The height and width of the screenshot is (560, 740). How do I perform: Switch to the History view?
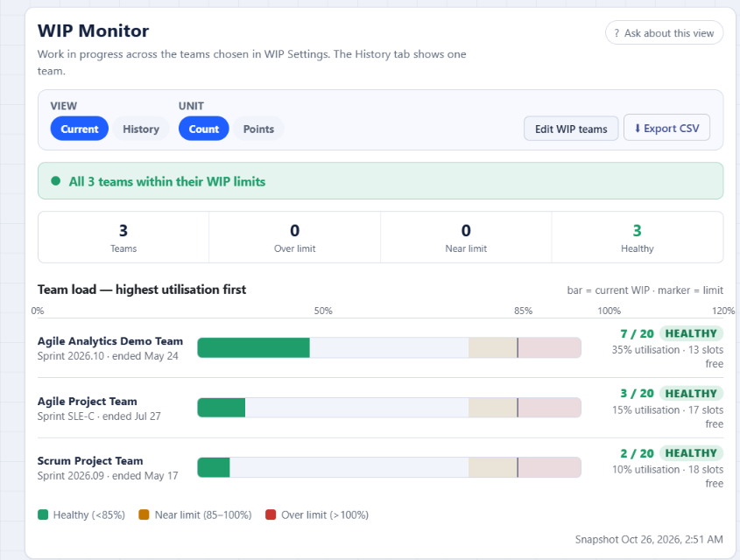pyautogui.click(x=141, y=129)
